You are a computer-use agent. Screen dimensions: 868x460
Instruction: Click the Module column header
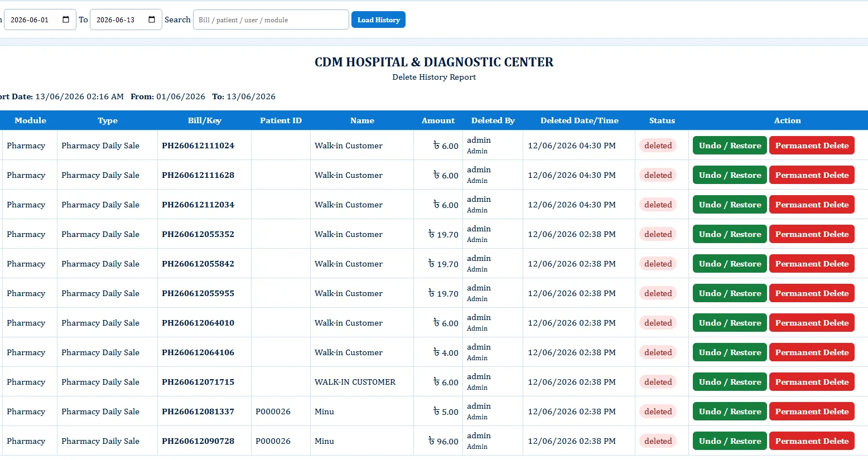click(x=30, y=120)
